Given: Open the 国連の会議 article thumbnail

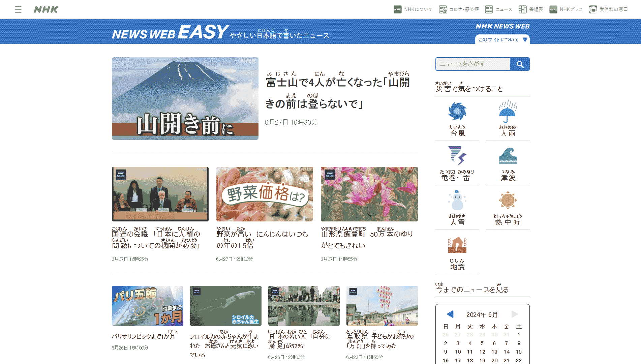Looking at the screenshot, I should point(160,194).
